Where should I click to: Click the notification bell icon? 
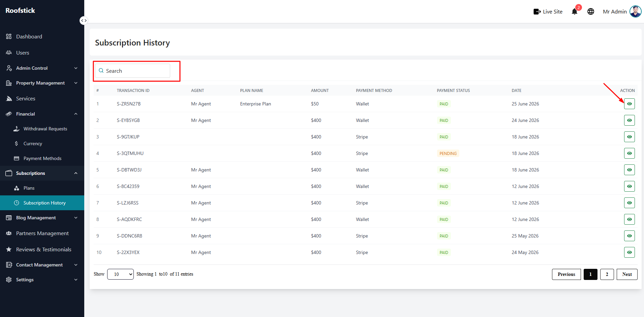pyautogui.click(x=575, y=12)
